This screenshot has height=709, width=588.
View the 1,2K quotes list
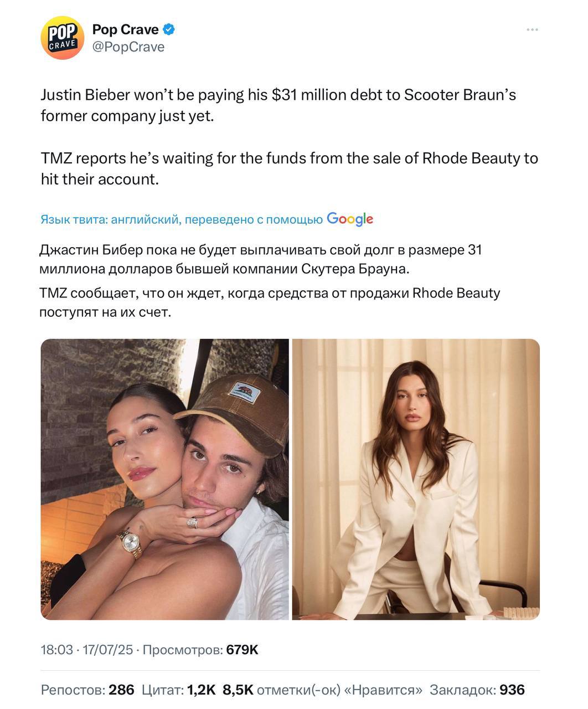(201, 690)
